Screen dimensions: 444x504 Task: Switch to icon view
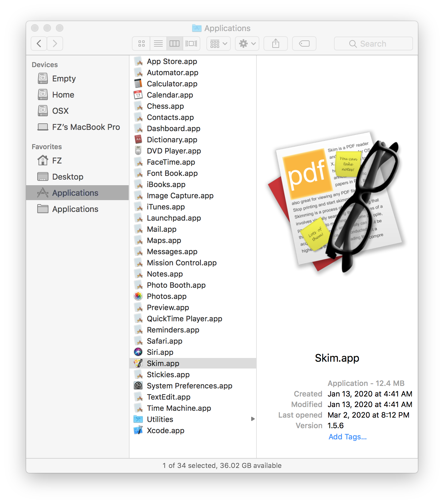(x=142, y=44)
